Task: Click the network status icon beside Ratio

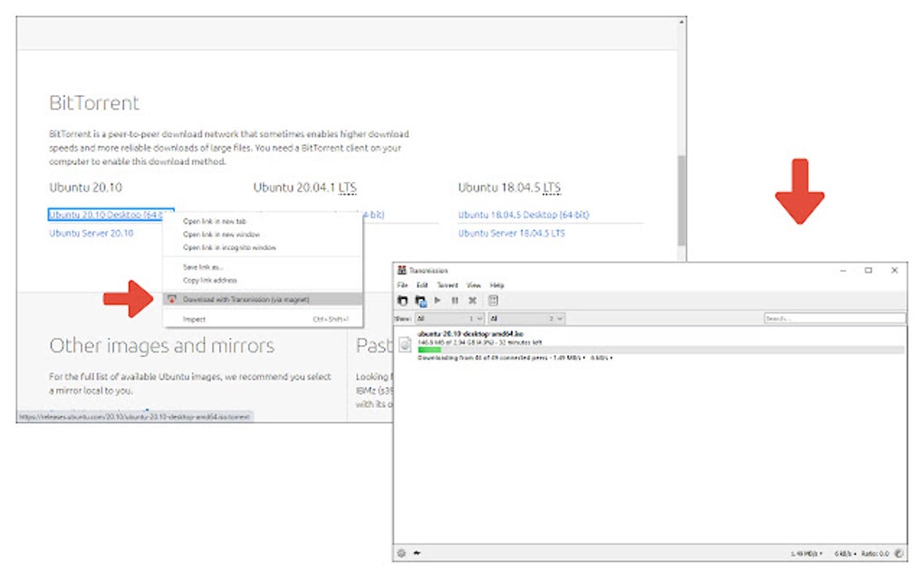Action: coord(899,554)
